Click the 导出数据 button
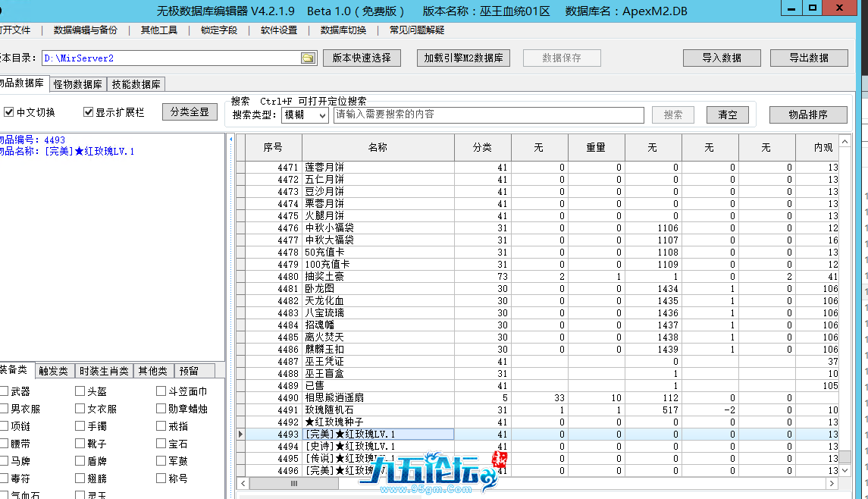The height and width of the screenshot is (499, 868). 809,58
